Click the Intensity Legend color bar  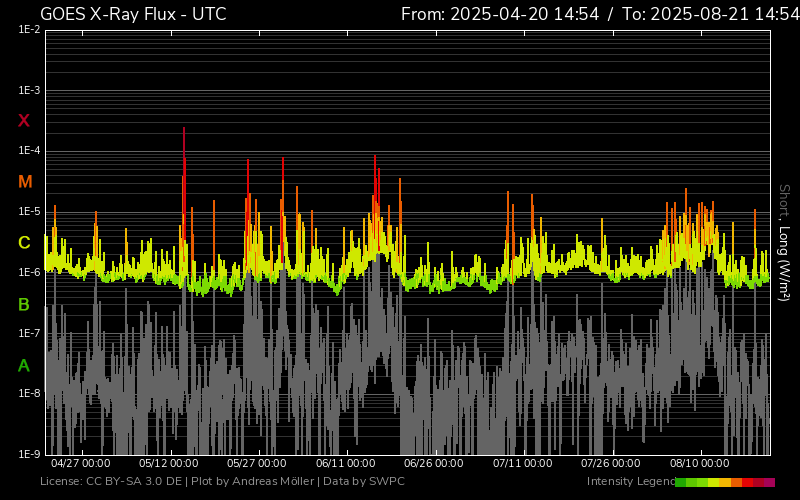724,482
